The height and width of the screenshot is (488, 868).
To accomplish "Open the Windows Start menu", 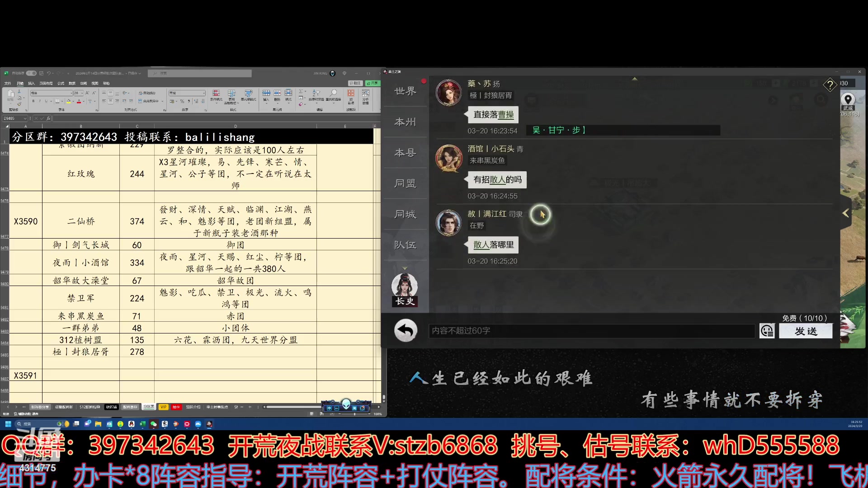I will (x=8, y=424).
